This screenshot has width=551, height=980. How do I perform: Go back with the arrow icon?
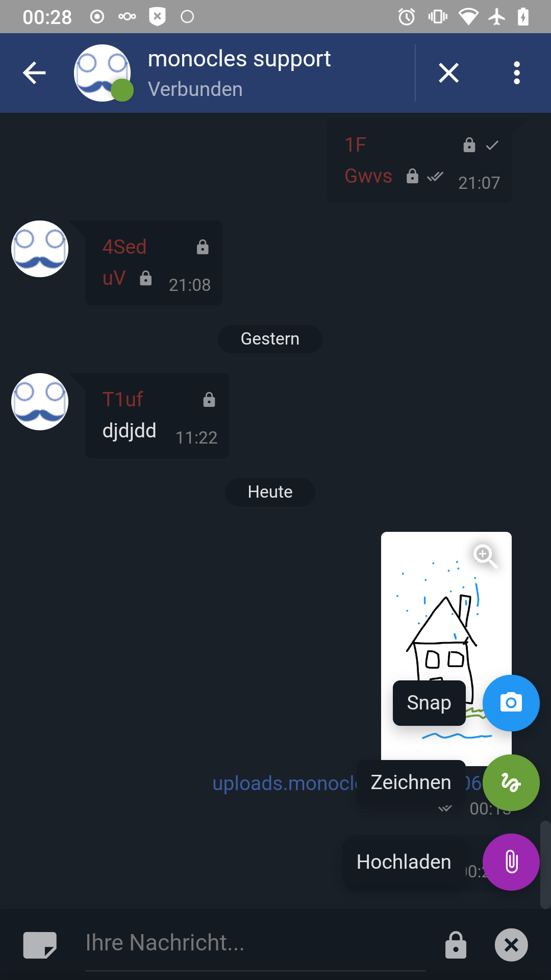tap(35, 72)
